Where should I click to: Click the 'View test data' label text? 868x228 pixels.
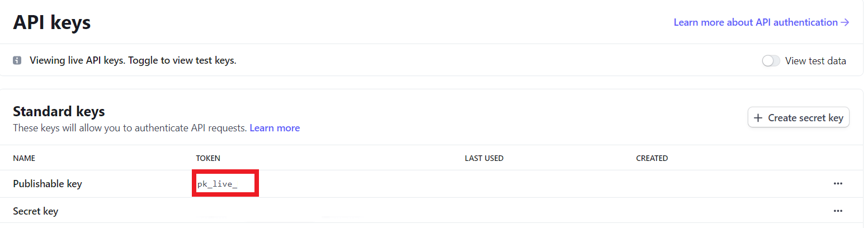point(815,61)
